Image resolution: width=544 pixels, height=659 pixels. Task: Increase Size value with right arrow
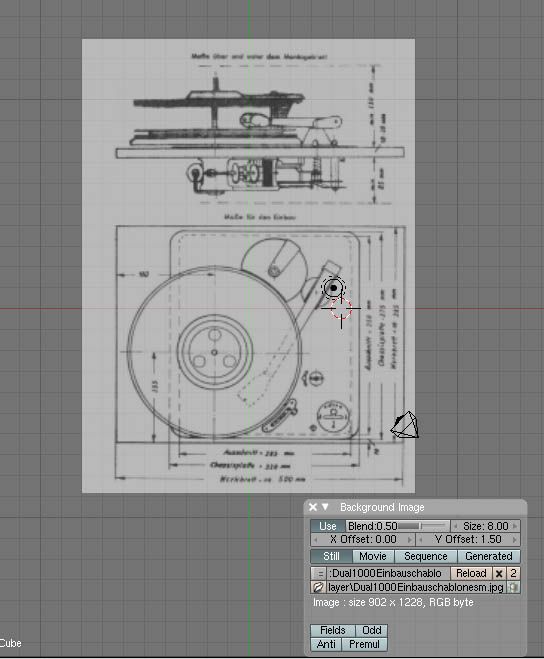(515, 526)
